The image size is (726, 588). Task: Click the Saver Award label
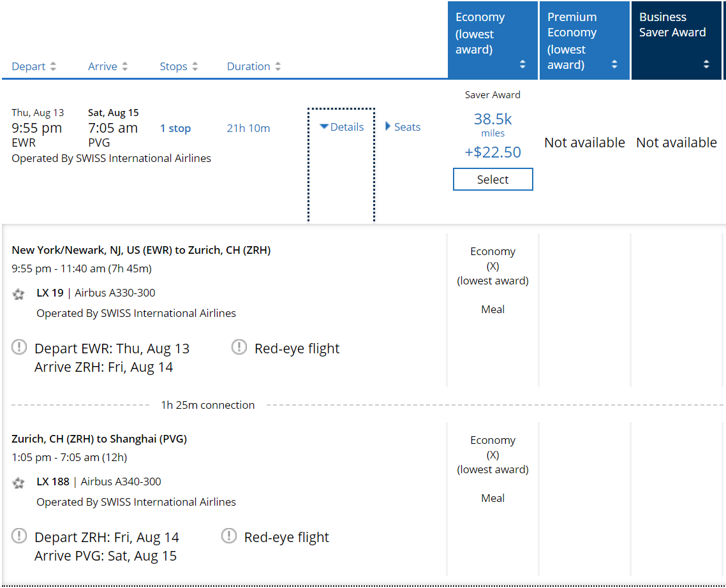point(493,95)
